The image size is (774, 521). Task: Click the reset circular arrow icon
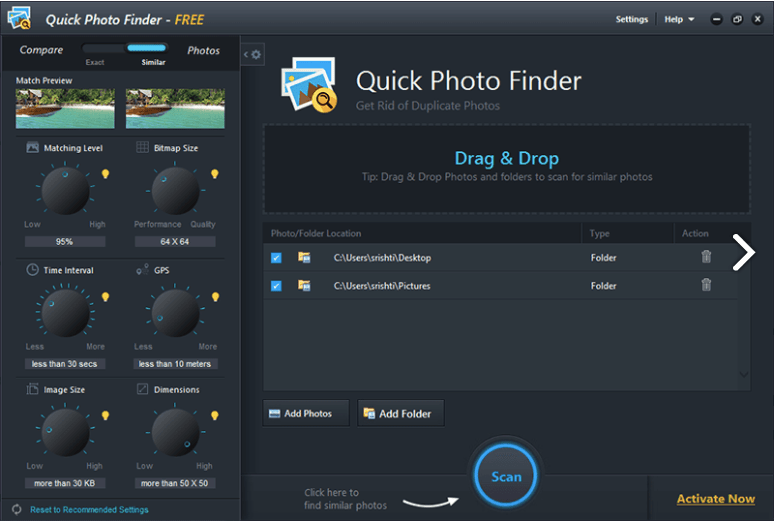click(x=17, y=509)
